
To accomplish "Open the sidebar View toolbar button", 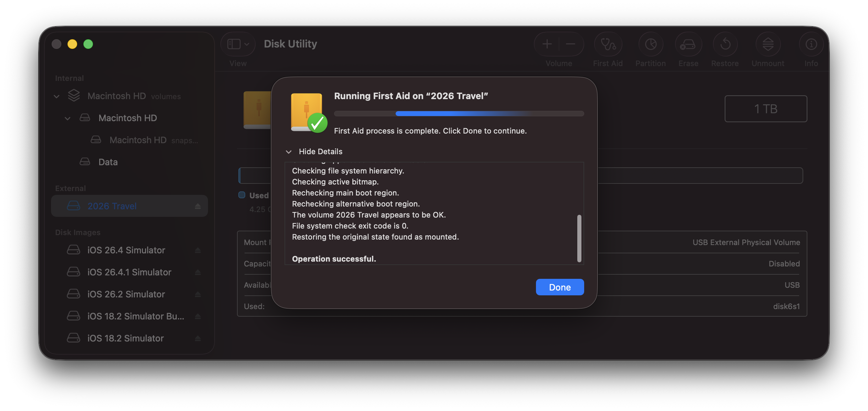I will pos(234,44).
